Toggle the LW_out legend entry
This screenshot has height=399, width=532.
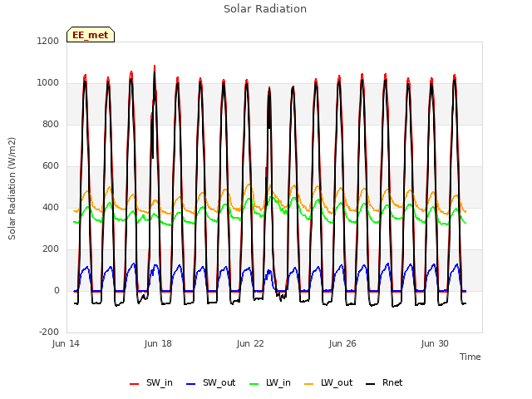pyautogui.click(x=328, y=383)
